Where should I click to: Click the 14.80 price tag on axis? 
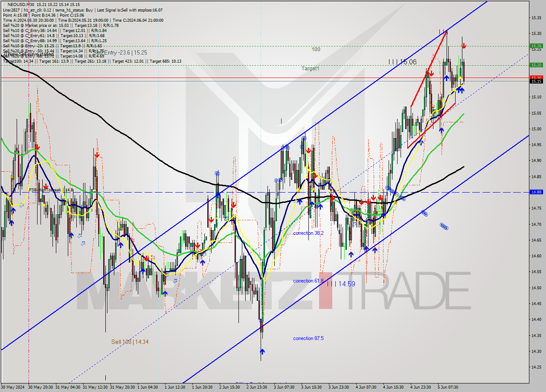coord(536,192)
